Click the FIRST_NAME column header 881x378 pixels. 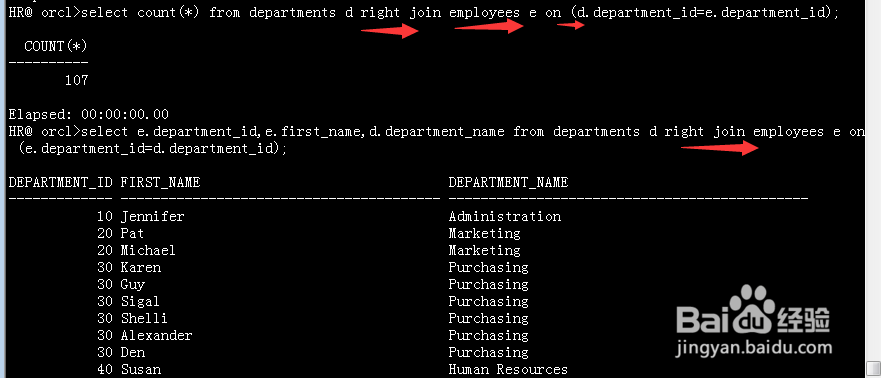pyautogui.click(x=160, y=182)
